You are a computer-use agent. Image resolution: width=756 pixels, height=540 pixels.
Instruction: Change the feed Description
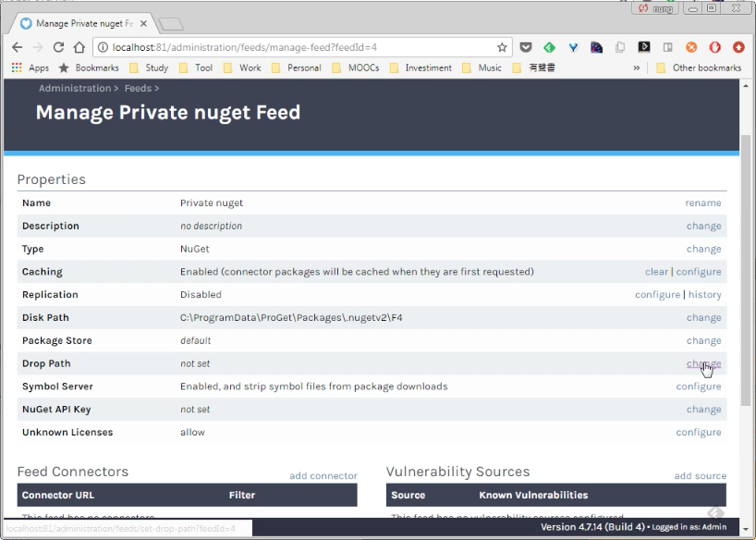coord(704,226)
